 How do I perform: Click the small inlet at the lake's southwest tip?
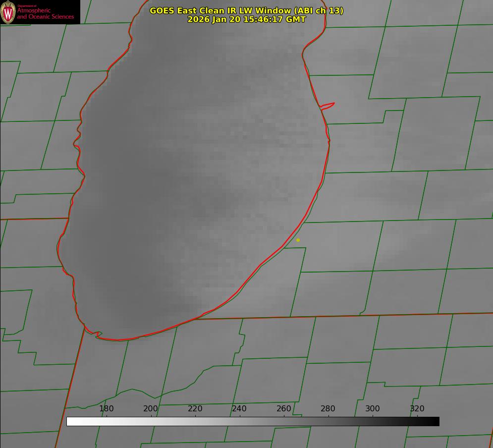click(x=98, y=335)
